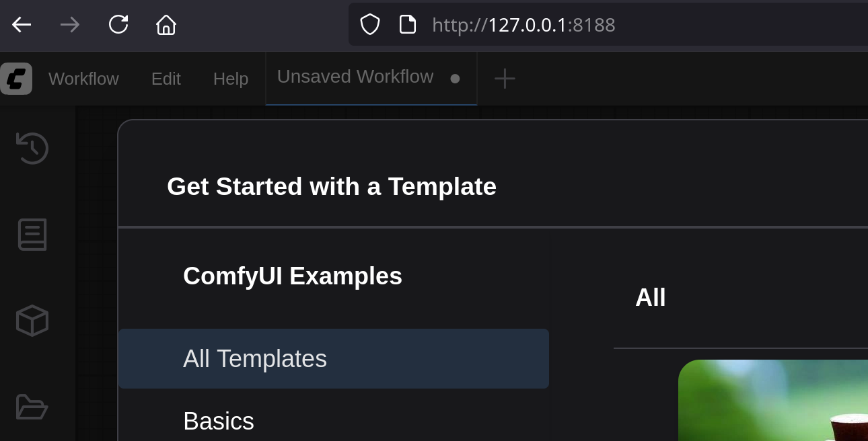Open the node library book icon
Image resolution: width=868 pixels, height=441 pixels.
pyautogui.click(x=32, y=235)
